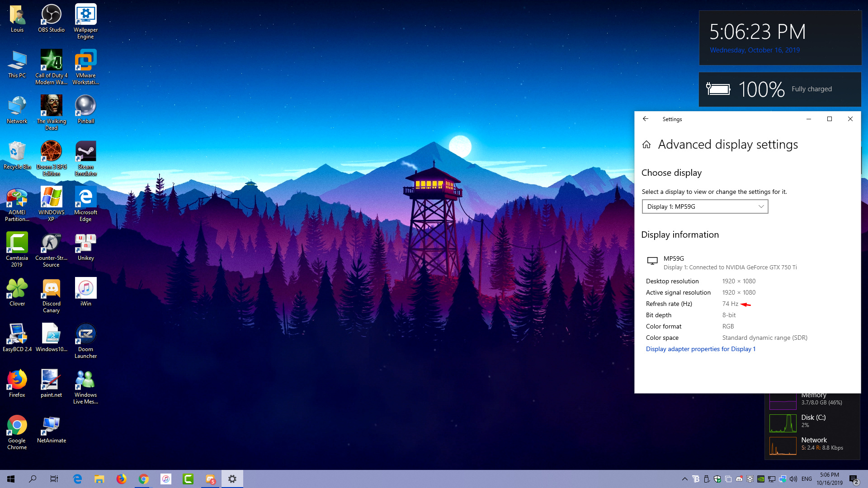This screenshot has height=488, width=868.
Task: Open the volume control in system tray
Action: (x=793, y=479)
